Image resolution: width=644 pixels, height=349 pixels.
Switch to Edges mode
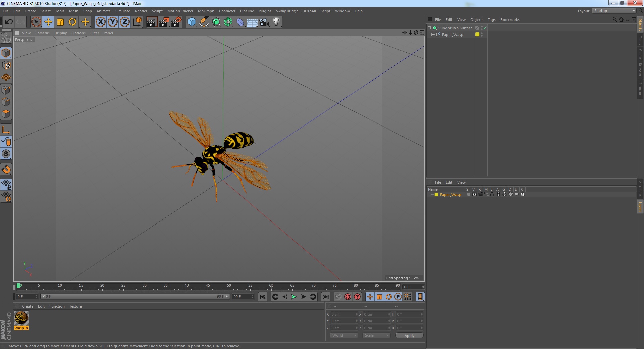(6, 102)
